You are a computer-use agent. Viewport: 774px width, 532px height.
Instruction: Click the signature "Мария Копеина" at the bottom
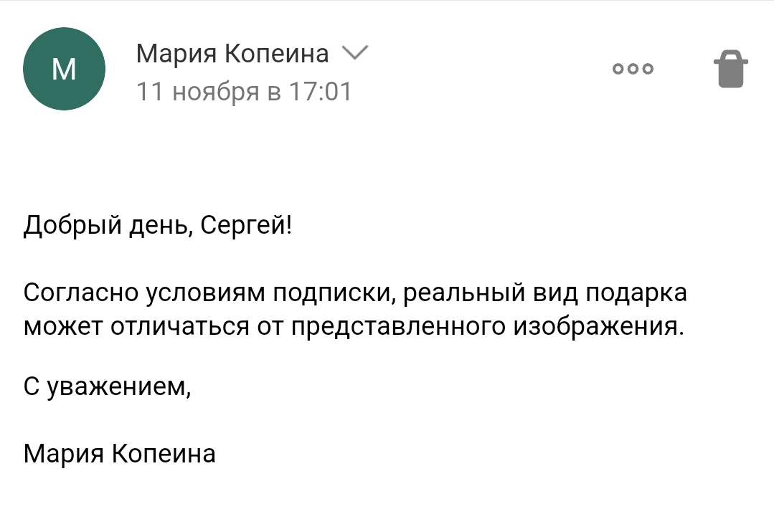(120, 454)
